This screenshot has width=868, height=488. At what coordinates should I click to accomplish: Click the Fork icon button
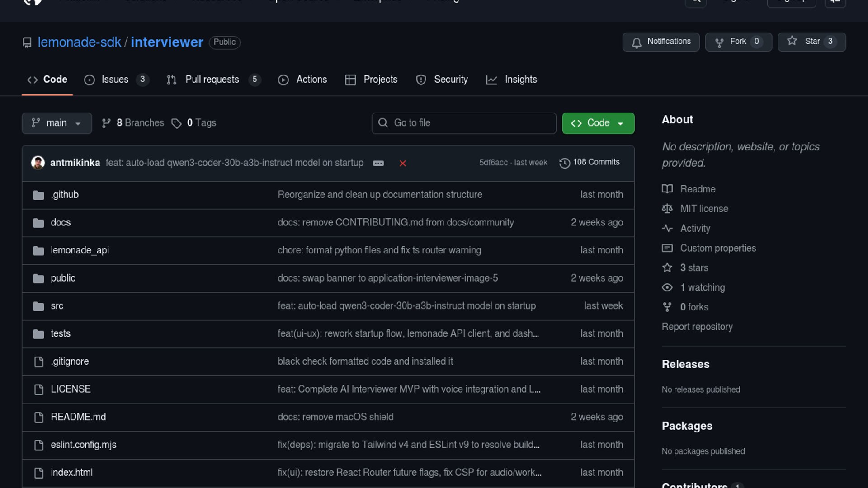(x=719, y=42)
